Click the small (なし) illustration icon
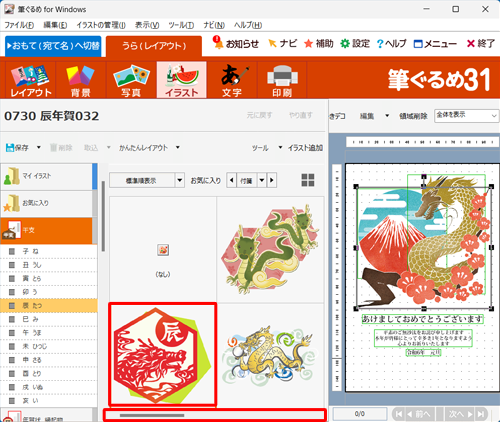Viewport: 500px width, 422px height. pyautogui.click(x=163, y=250)
